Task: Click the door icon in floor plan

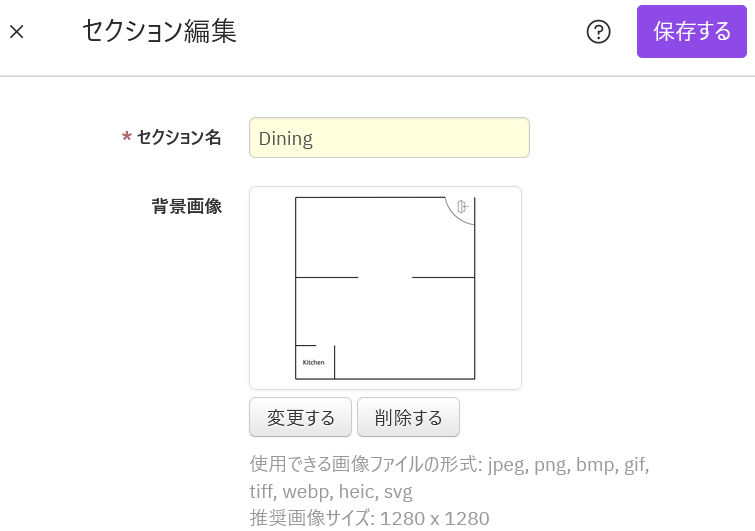Action: pos(462,207)
